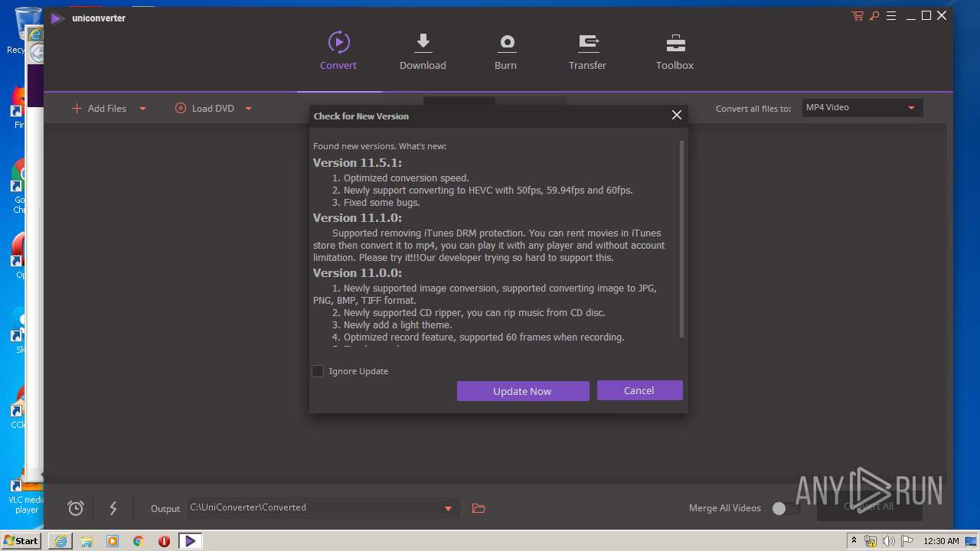The height and width of the screenshot is (551, 980).
Task: Open Windows Explorer folder taskbar icon
Action: click(x=87, y=541)
